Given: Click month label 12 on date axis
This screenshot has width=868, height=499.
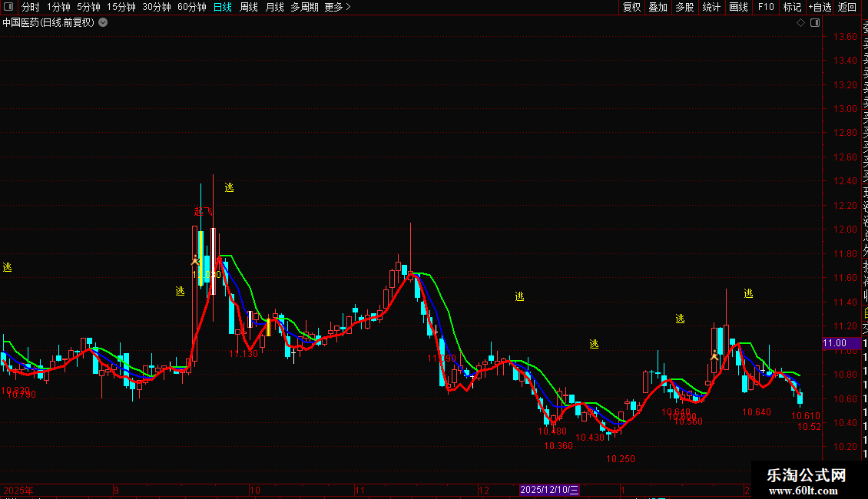Looking at the screenshot, I should point(484,490).
